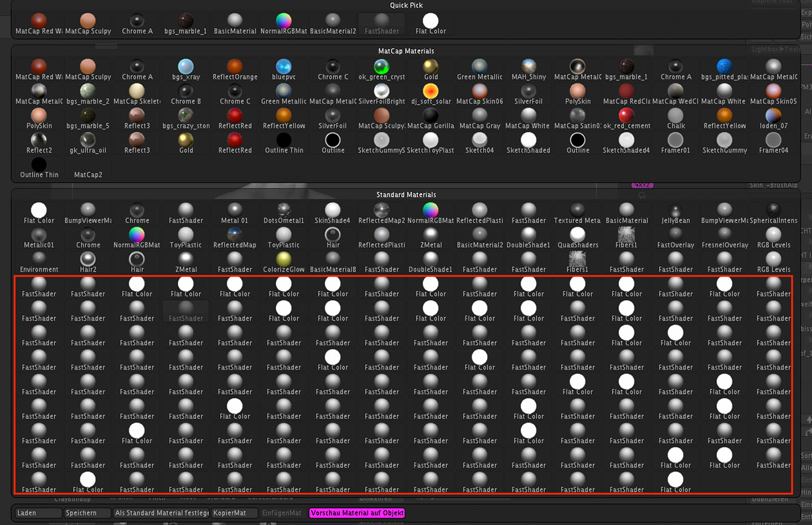Pick the ok_green_cryst MatCap material

pyautogui.click(x=382, y=68)
